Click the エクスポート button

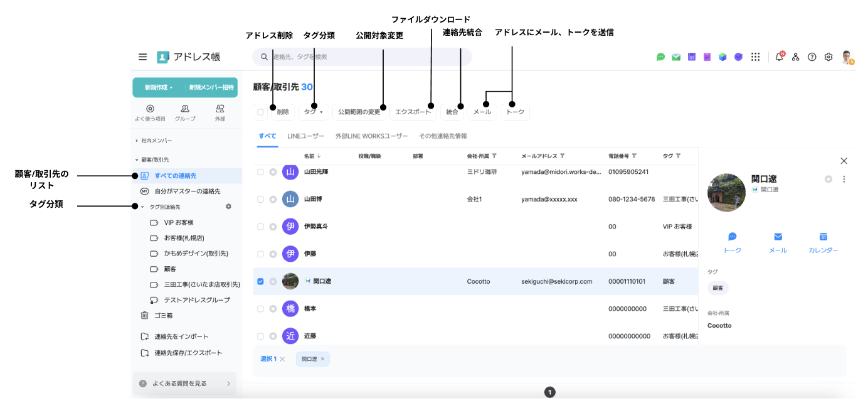click(x=413, y=112)
